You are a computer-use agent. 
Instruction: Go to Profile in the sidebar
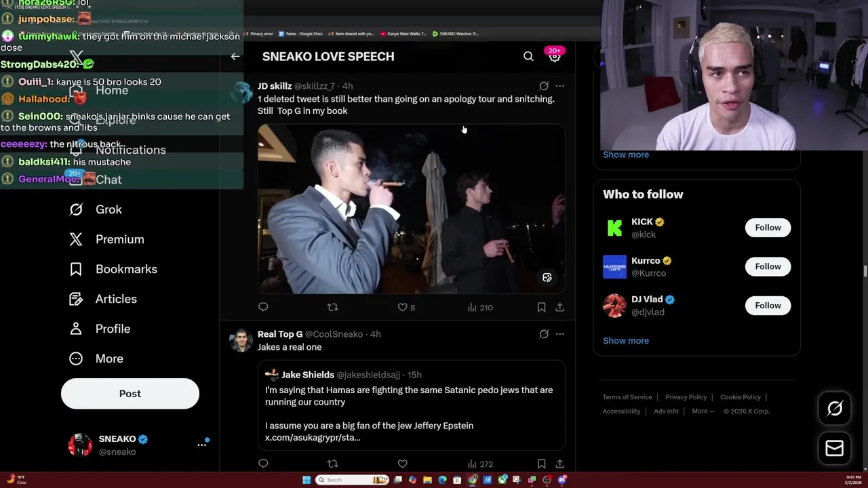tap(100, 329)
